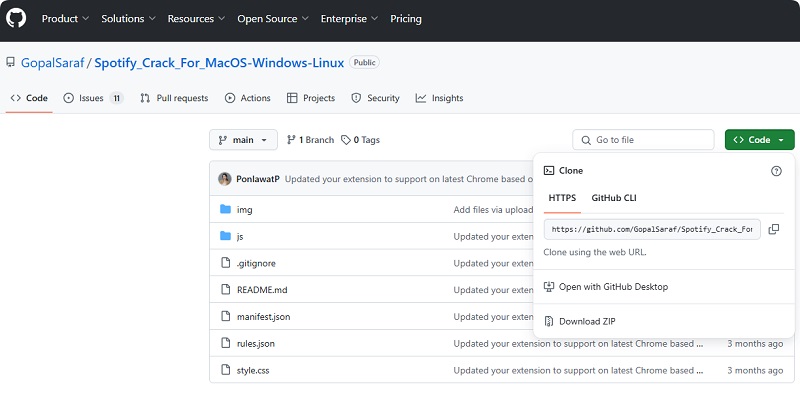Screen dimensions: 800x393
Task: Click the GitHub Desktop download icon
Action: 549,286
